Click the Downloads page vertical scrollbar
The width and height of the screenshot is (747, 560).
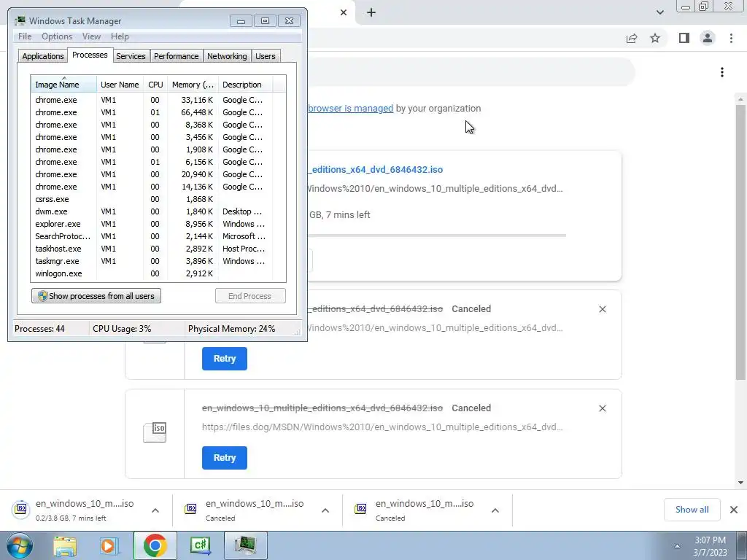coord(740,242)
